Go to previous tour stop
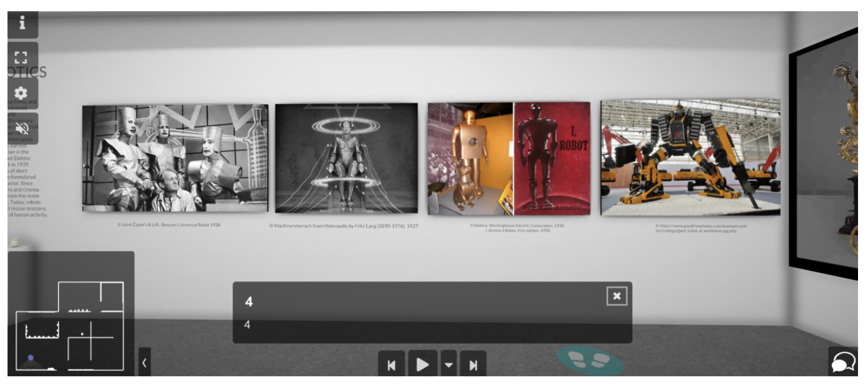Viewport: 868px width, 388px height. 392,364
